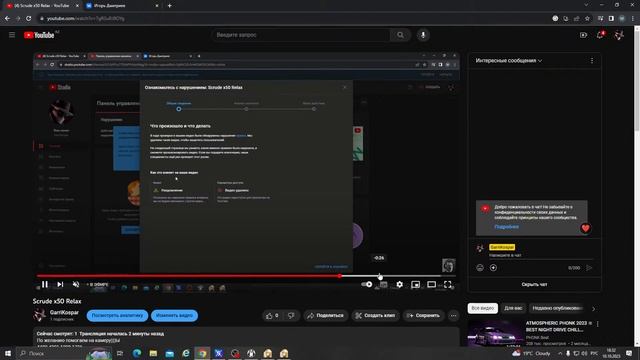Screen dimensions: 640x360
Task: Click Изменить видео button
Action: pos(174,316)
